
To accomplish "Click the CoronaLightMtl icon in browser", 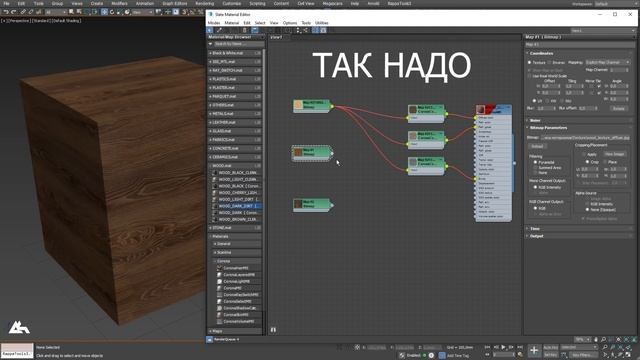I will [x=219, y=281].
